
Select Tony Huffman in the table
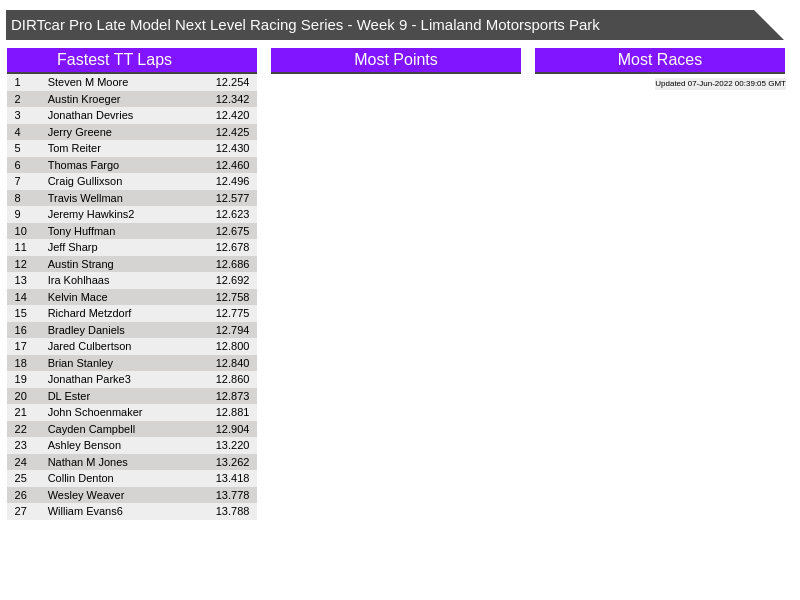click(x=81, y=231)
